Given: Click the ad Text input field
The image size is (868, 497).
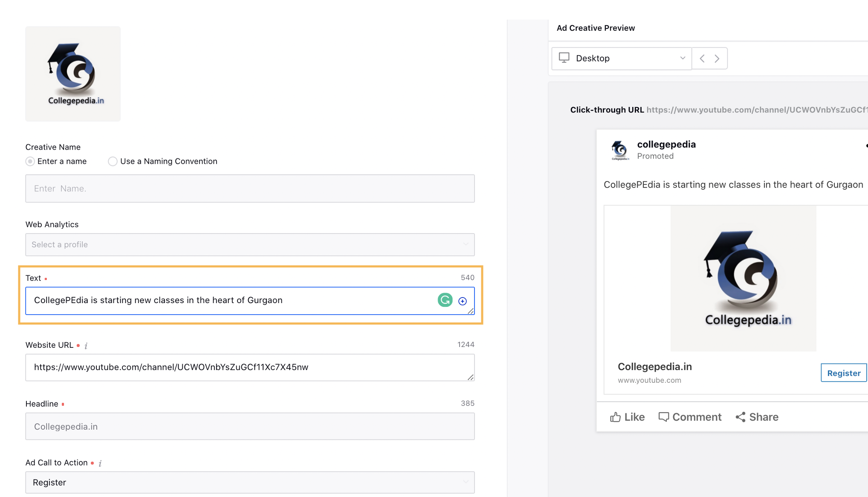Looking at the screenshot, I should [250, 301].
